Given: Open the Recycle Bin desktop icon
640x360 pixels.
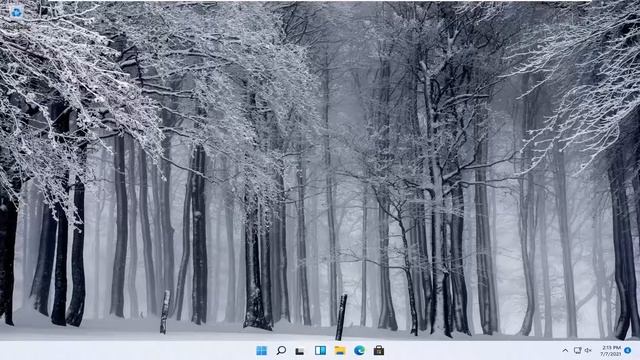Looking at the screenshot, I should tap(16, 12).
